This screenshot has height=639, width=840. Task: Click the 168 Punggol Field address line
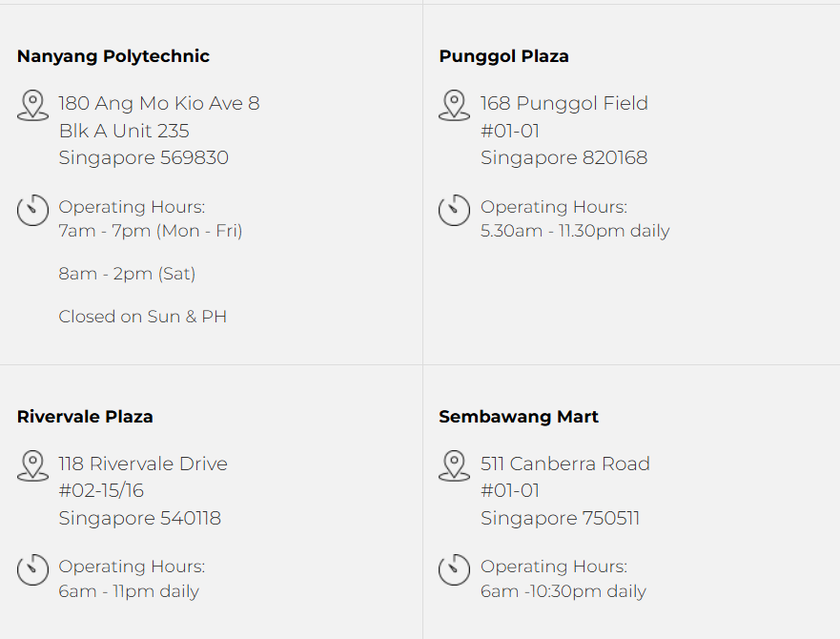[564, 103]
